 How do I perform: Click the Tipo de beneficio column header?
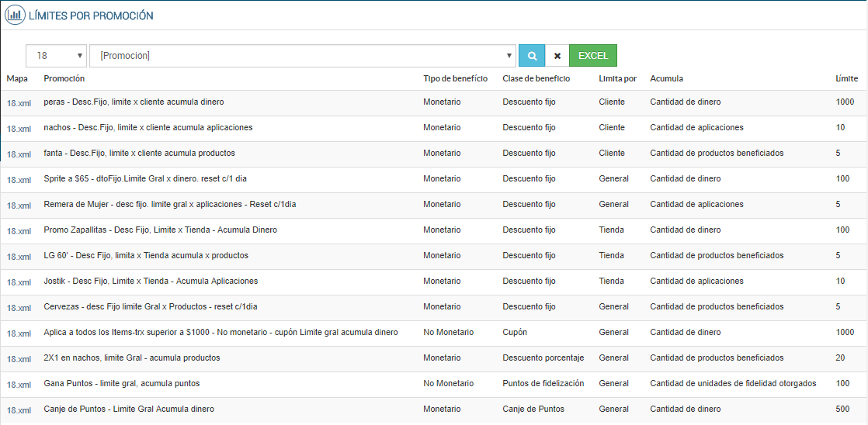(455, 78)
